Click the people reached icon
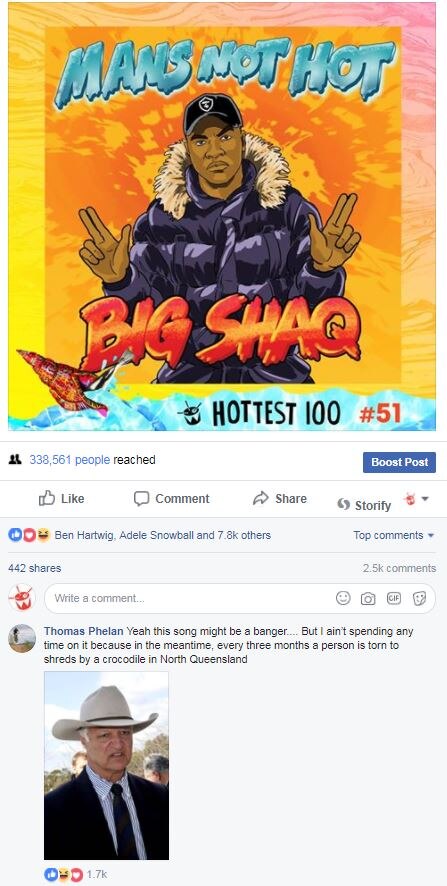 (x=15, y=460)
